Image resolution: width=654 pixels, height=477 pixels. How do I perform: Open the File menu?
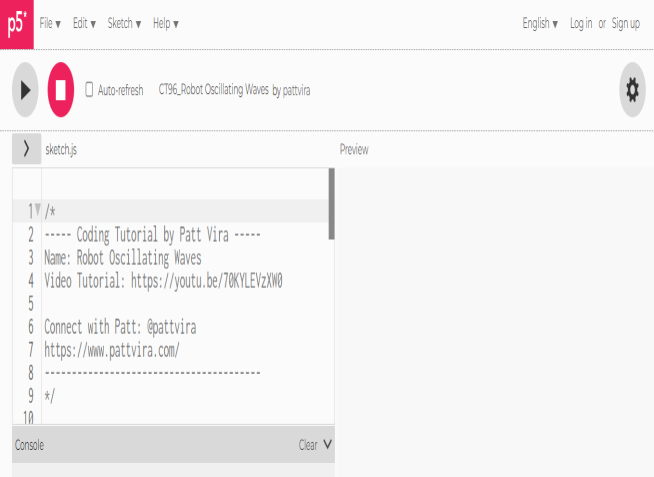50,23
